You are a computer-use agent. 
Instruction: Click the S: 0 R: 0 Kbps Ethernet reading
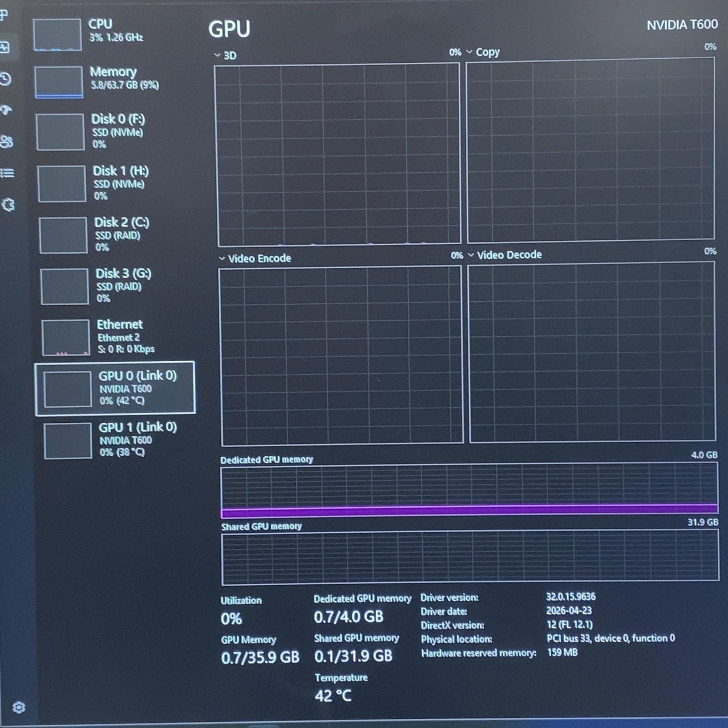(x=126, y=349)
